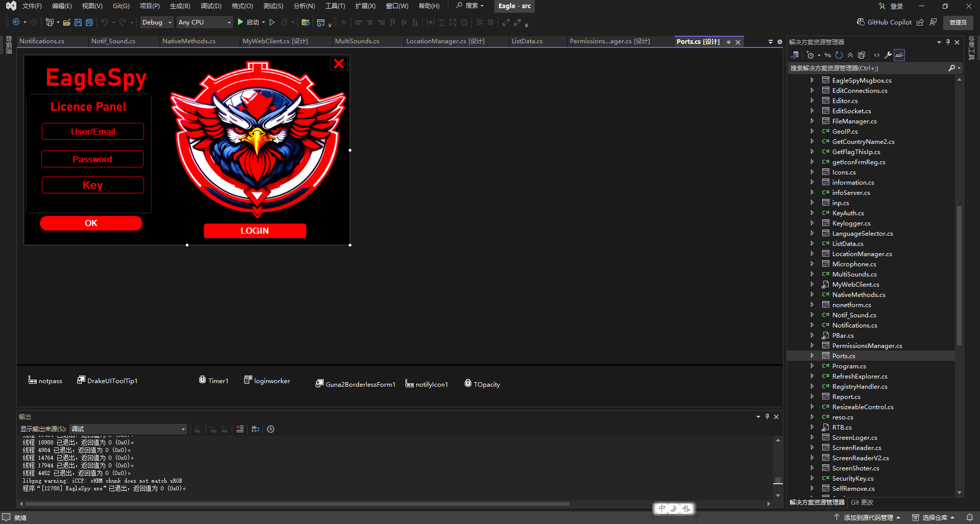Click the notifications bell in status bar
Screen dimensions: 980x524
pos(970,517)
